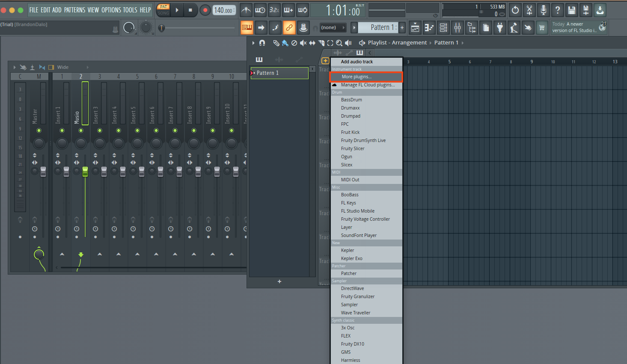Select the Draw pencil tool in playlist
This screenshot has height=364, width=627.
pos(276,43)
